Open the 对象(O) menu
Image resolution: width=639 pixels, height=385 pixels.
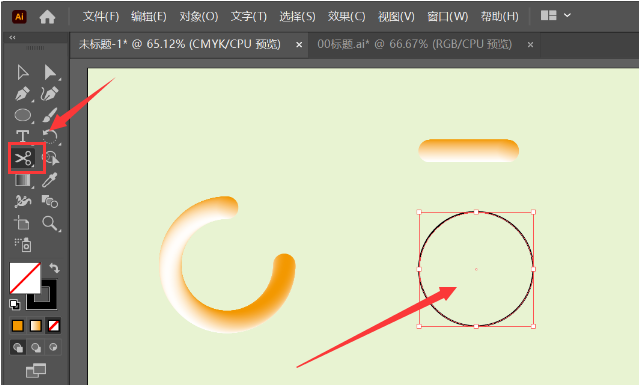[x=198, y=16]
